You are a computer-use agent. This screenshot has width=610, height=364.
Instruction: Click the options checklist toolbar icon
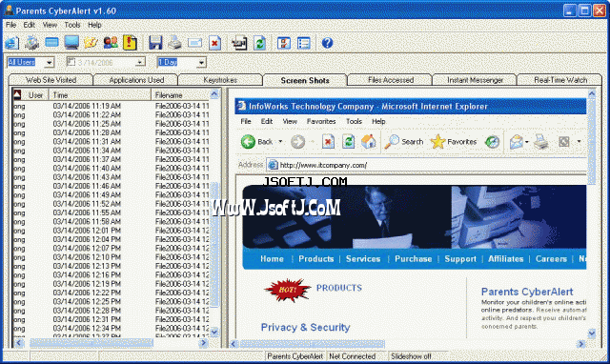pyautogui.click(x=284, y=42)
